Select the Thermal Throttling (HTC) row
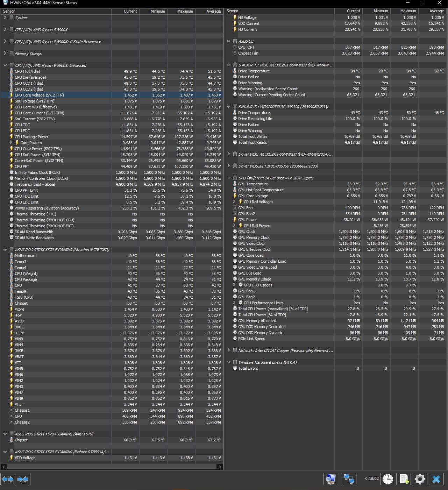This screenshot has height=490, width=448. point(112,214)
